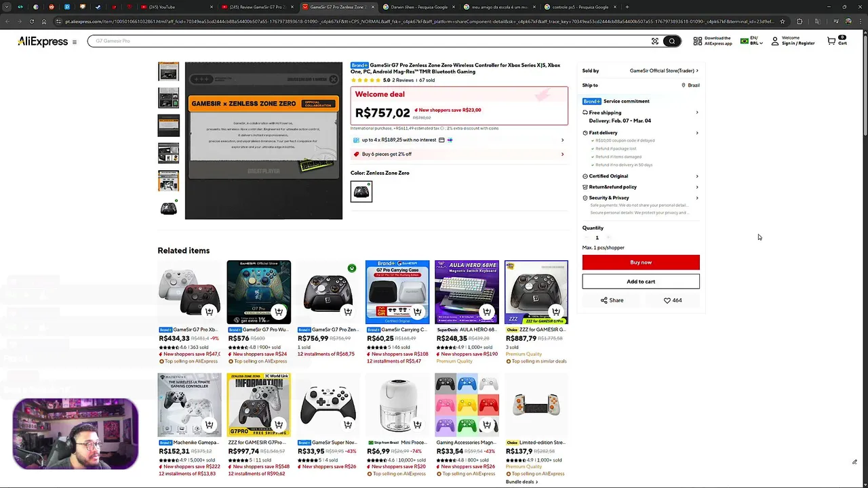Switch to Review GameSir G7 Pro tab
The height and width of the screenshot is (488, 868).
point(258,7)
